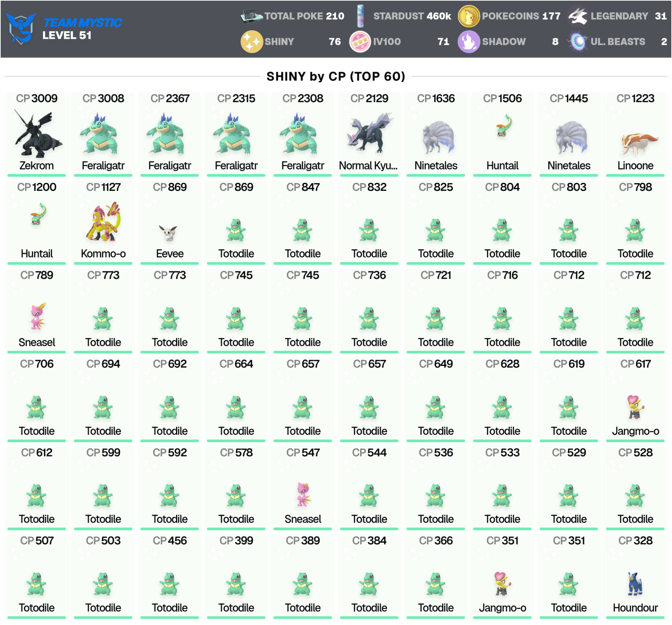Image resolution: width=672 pixels, height=625 pixels.
Task: Select the Huntail CP 1506 sprite
Action: (504, 125)
